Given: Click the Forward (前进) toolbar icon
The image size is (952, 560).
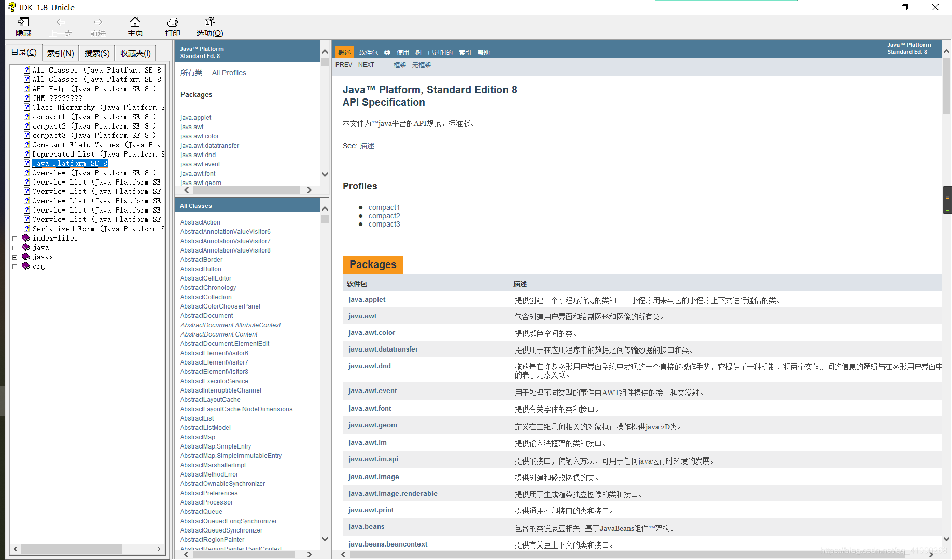Looking at the screenshot, I should (x=98, y=22).
